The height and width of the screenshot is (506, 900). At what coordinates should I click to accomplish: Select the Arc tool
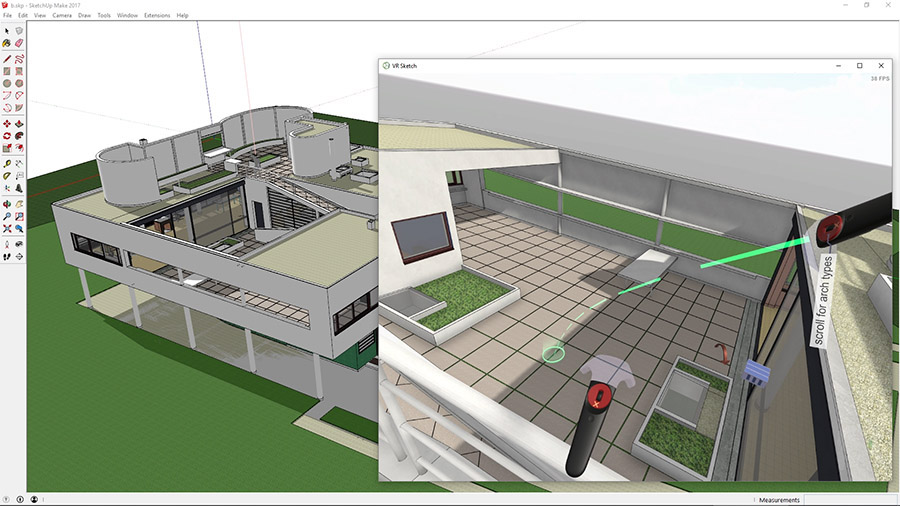click(7, 95)
